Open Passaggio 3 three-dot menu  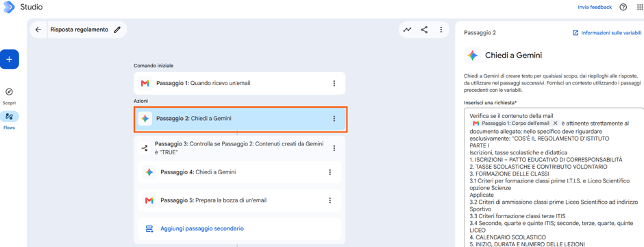pos(334,148)
